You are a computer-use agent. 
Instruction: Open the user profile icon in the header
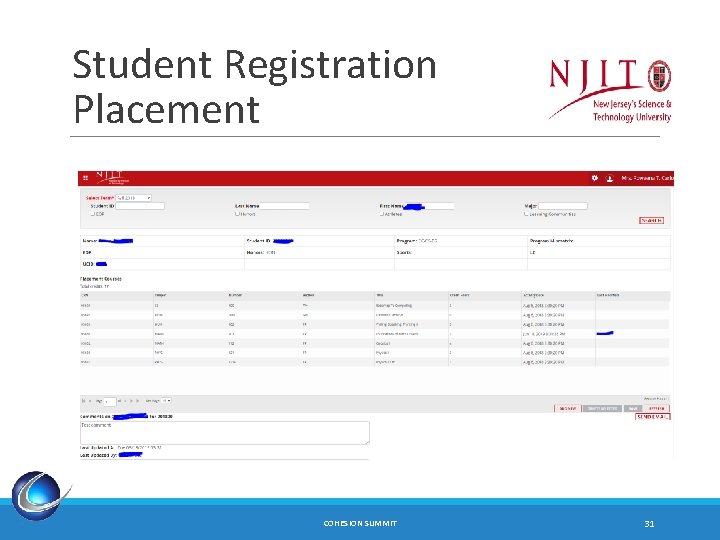609,178
